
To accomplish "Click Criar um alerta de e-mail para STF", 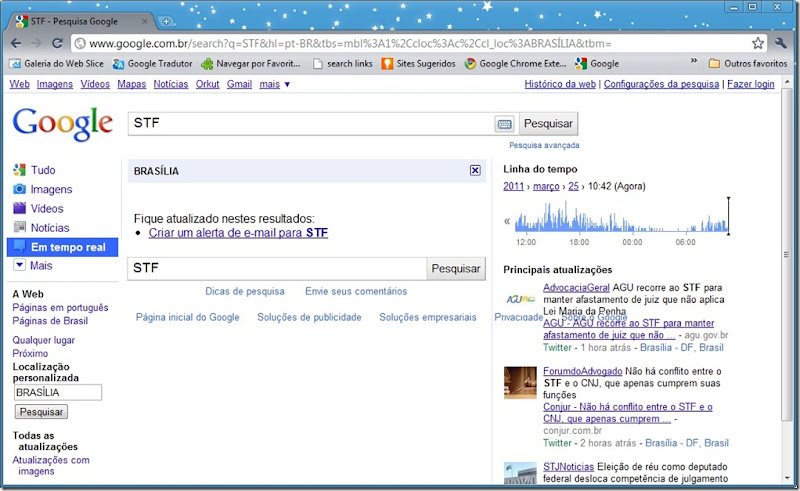I will (x=238, y=233).
